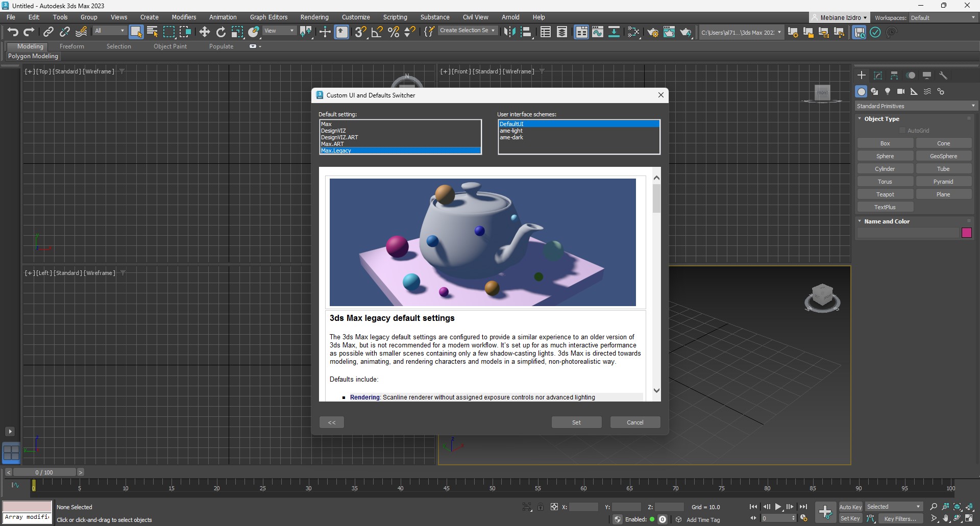The height and width of the screenshot is (526, 980).
Task: Switch to the Modify panel icon
Action: 878,76
